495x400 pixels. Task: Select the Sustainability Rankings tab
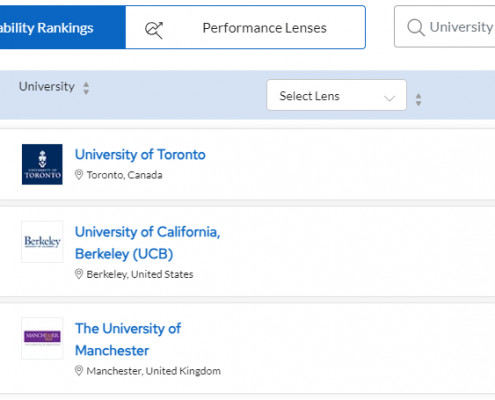[63, 27]
